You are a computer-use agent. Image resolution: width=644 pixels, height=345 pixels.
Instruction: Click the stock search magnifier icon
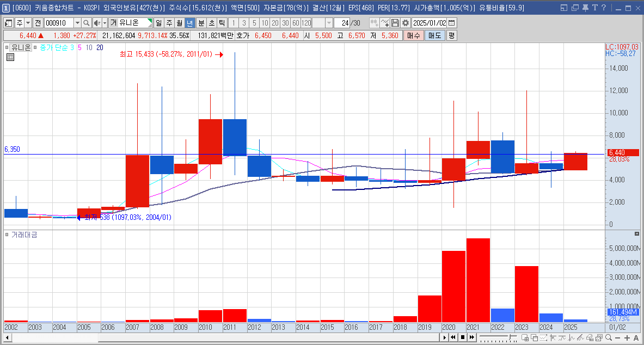click(86, 23)
